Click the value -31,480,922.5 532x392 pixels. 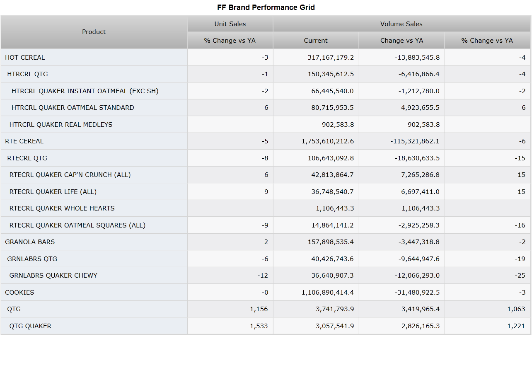(417, 293)
